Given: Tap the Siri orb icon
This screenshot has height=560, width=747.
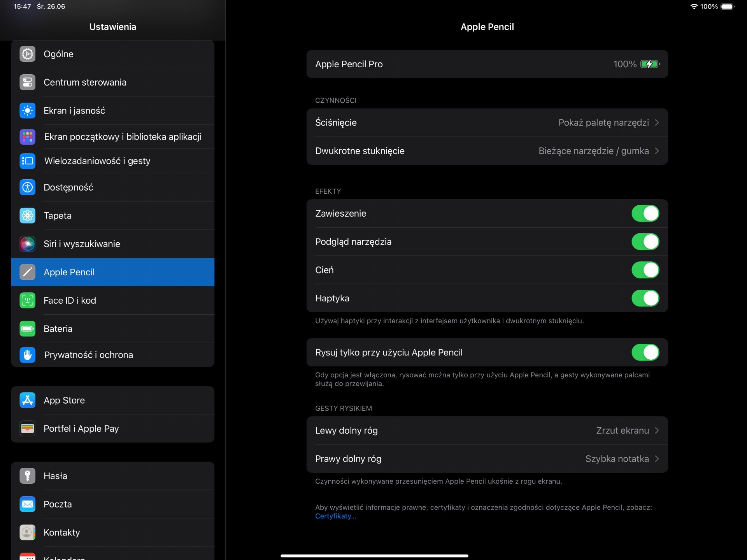Looking at the screenshot, I should pyautogui.click(x=27, y=244).
